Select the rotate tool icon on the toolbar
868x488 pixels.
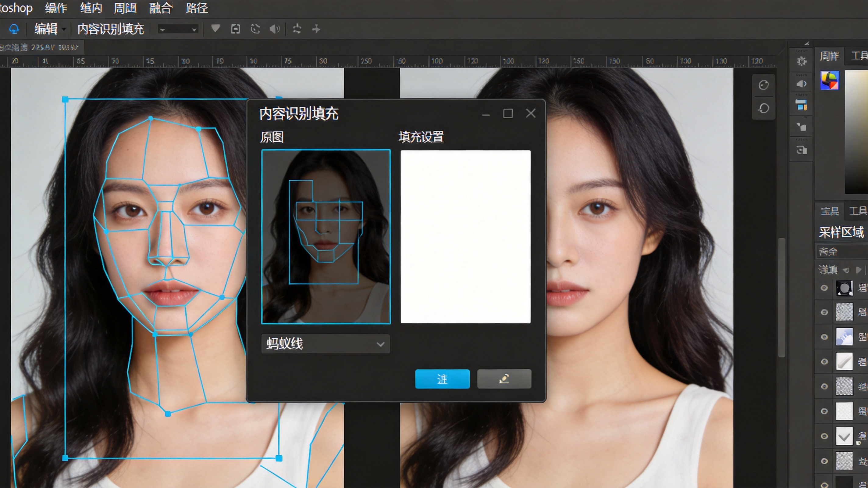click(x=255, y=29)
